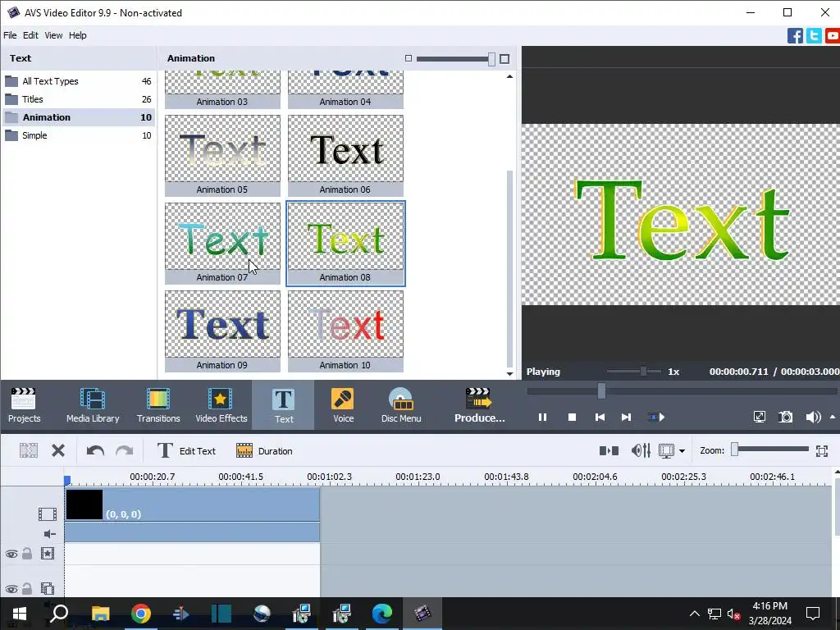Click the animation list scroll down arrow
The image size is (840, 630).
coord(509,373)
